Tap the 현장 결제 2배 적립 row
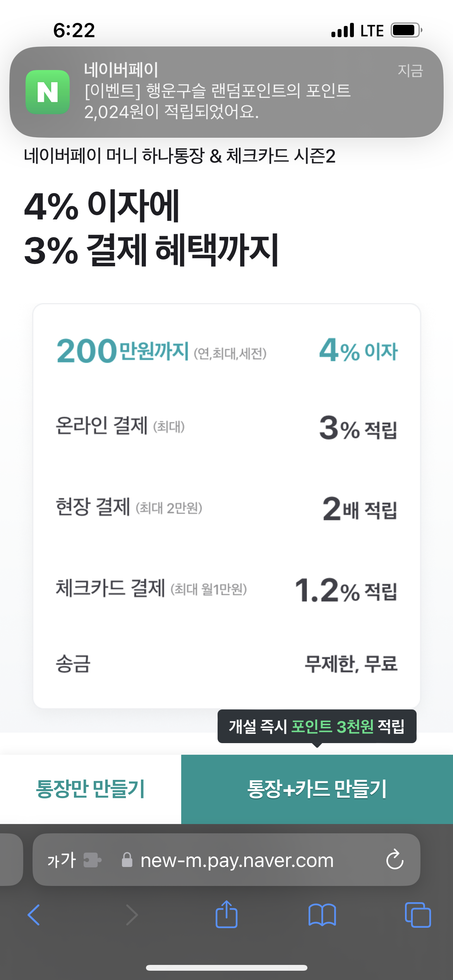 [x=226, y=508]
